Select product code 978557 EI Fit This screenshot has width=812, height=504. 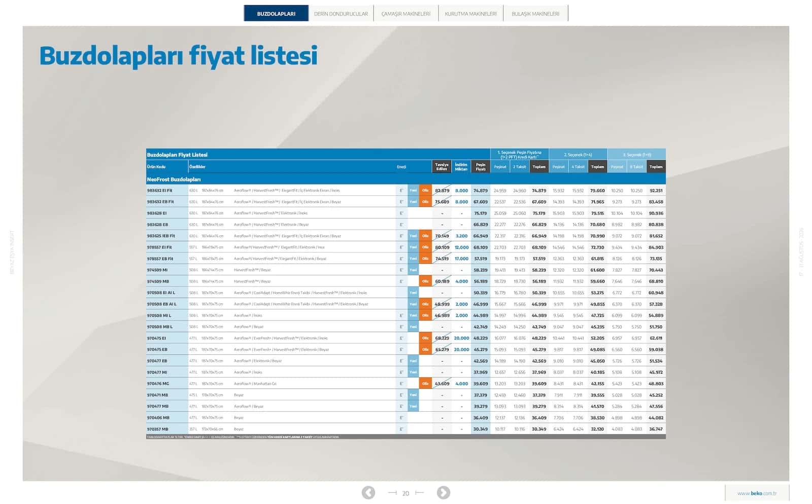point(159,247)
